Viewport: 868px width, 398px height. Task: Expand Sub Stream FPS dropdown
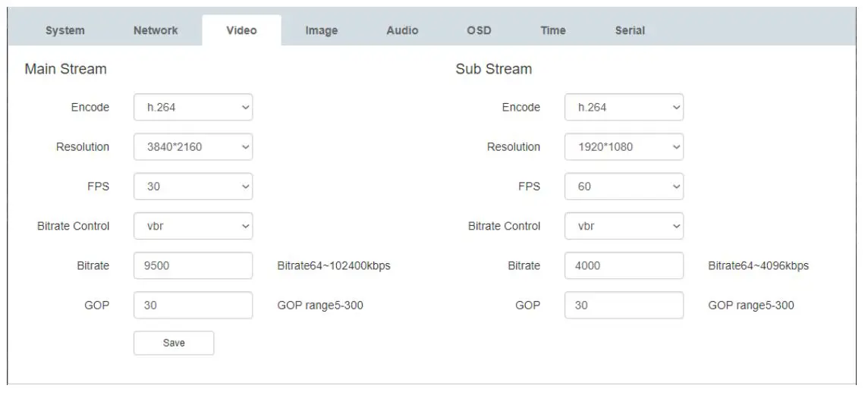pyautogui.click(x=624, y=186)
